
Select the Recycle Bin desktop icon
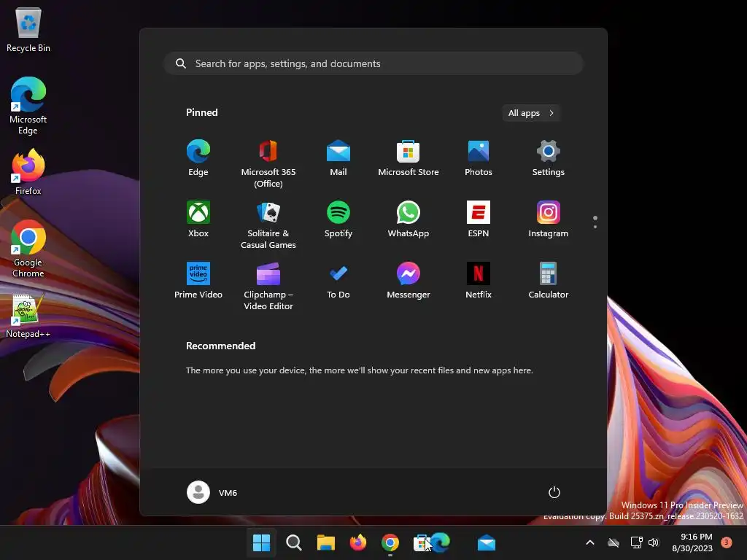tap(28, 29)
